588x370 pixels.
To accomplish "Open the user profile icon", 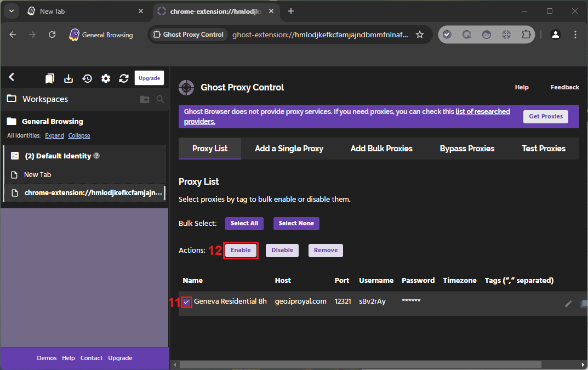I will click(x=555, y=35).
